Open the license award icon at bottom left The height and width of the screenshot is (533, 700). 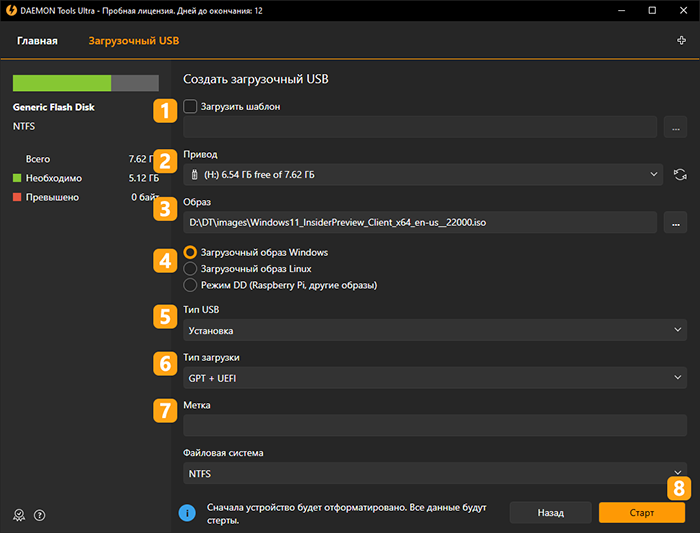(19, 515)
